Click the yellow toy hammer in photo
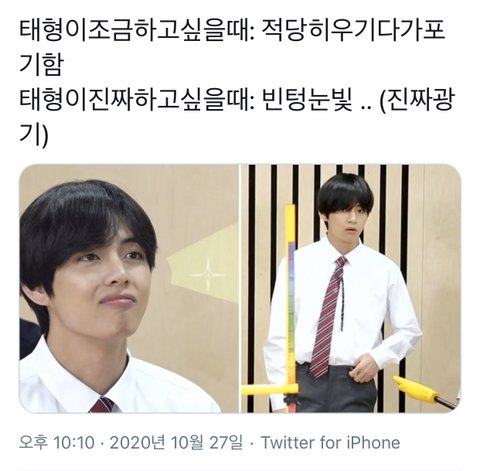The image size is (480, 471). (x=423, y=391)
